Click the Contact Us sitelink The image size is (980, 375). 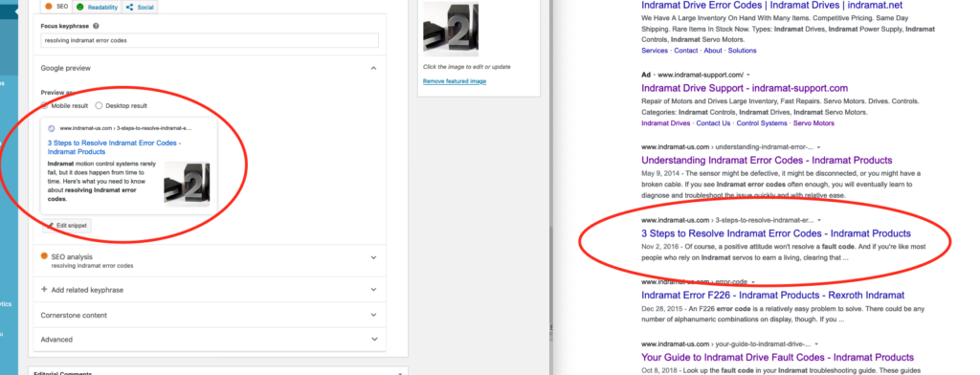coord(713,123)
